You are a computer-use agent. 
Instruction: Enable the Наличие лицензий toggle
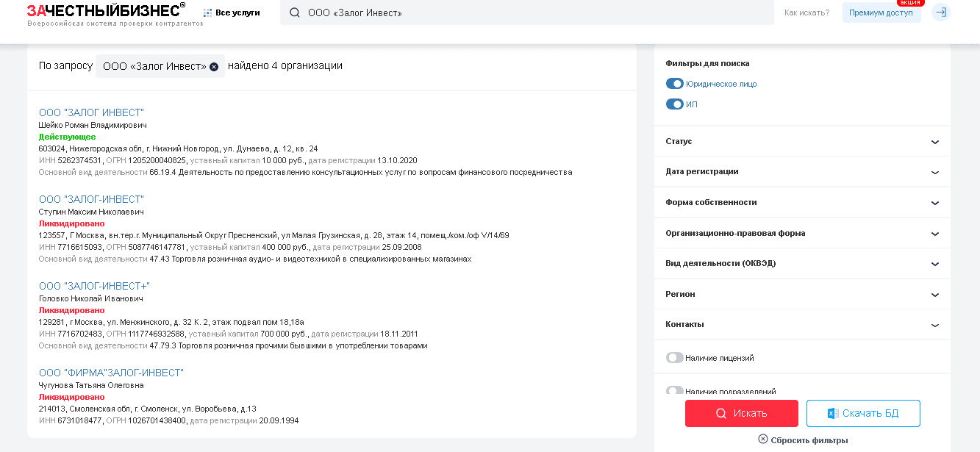click(x=674, y=358)
